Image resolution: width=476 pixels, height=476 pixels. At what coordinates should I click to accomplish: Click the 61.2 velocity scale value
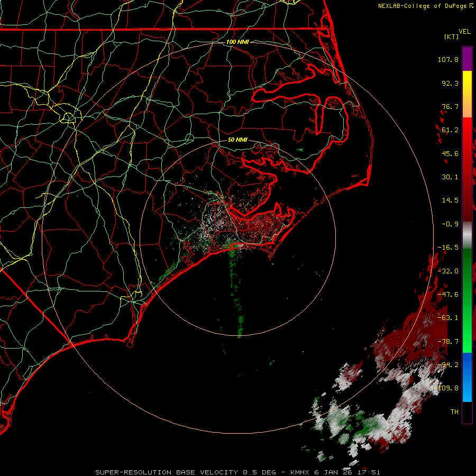(x=450, y=130)
